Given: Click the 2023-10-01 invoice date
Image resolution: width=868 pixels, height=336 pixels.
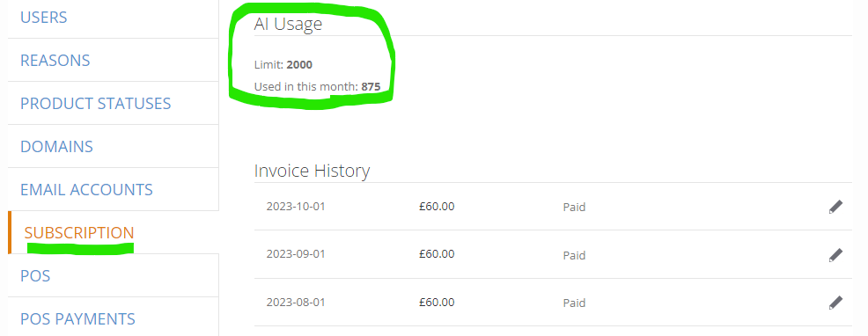Looking at the screenshot, I should [x=296, y=207].
